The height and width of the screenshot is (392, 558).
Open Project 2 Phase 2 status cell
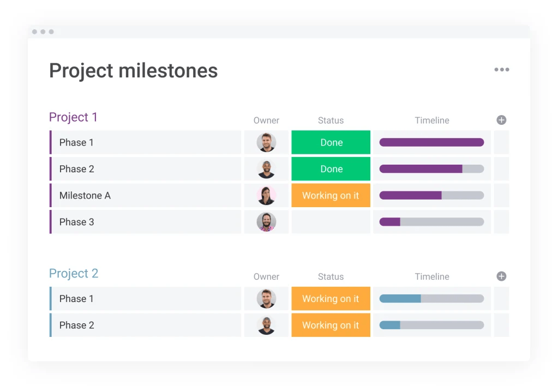point(331,325)
